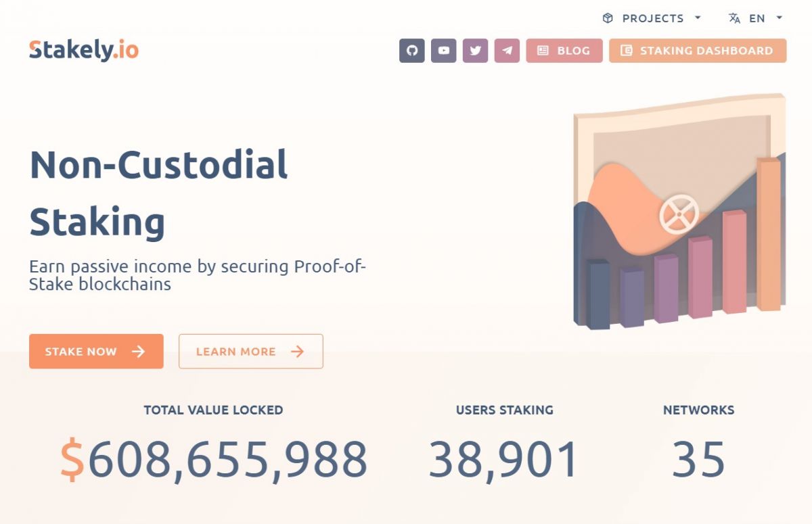The width and height of the screenshot is (812, 524).
Task: Click the blog icon inside BLOG button
Action: click(x=542, y=51)
